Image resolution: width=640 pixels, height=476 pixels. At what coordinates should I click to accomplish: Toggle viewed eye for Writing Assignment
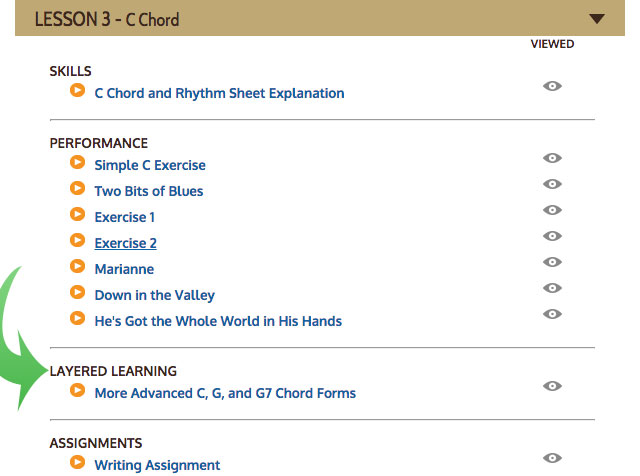(552, 458)
